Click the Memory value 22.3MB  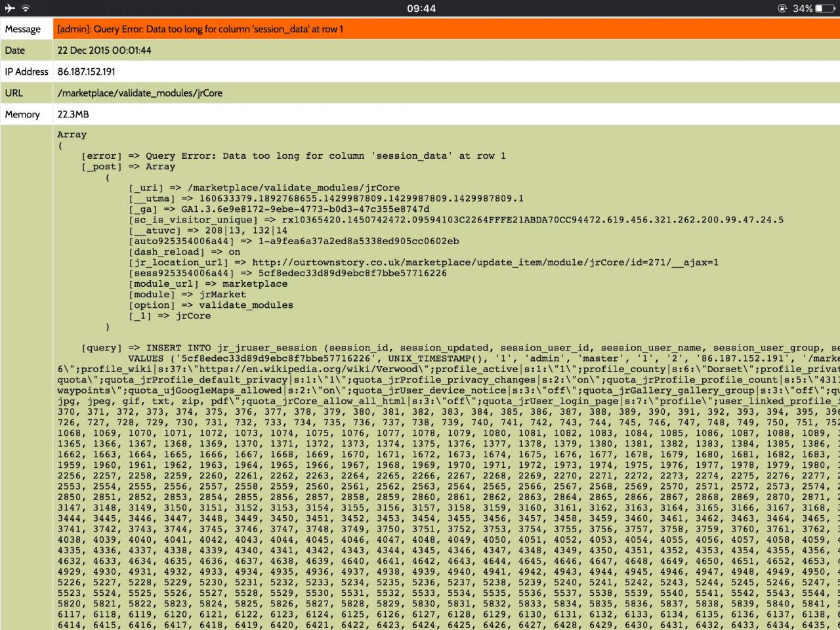point(73,114)
